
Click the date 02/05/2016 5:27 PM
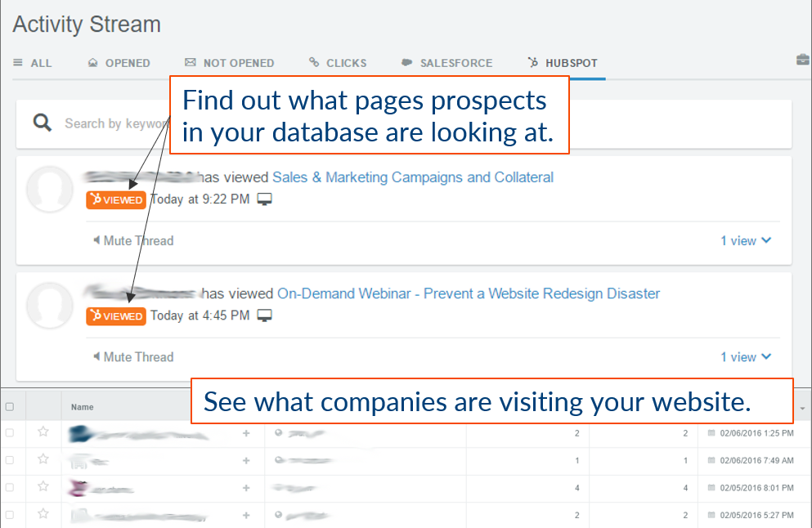click(x=756, y=516)
